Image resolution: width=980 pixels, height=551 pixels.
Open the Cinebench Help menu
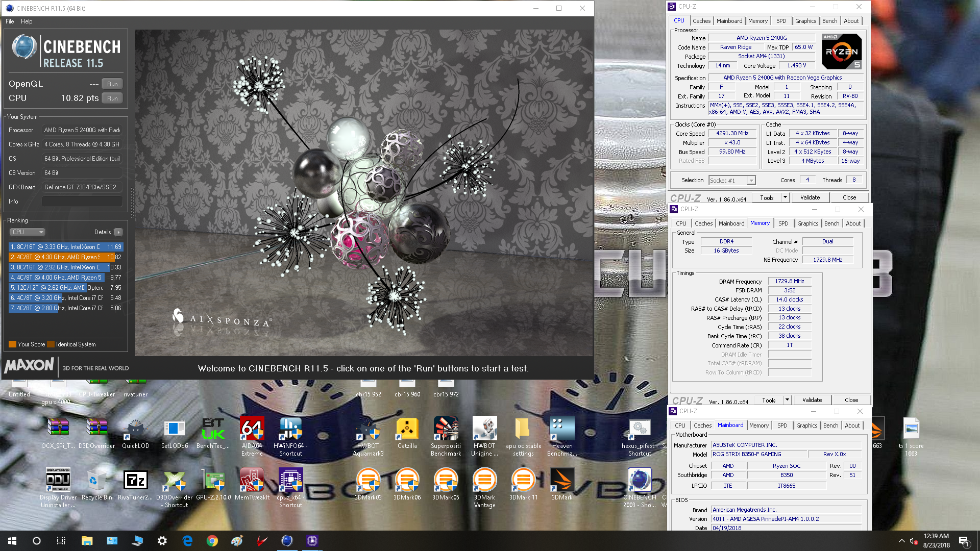[27, 21]
